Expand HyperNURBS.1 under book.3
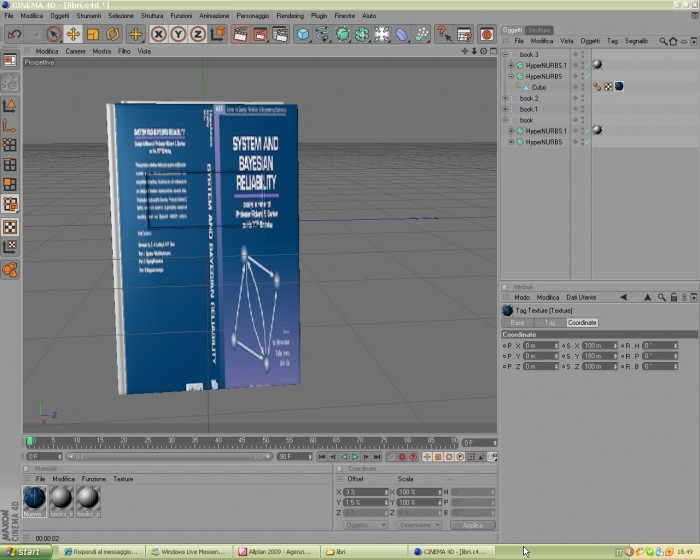This screenshot has width=700, height=560. tap(512, 66)
